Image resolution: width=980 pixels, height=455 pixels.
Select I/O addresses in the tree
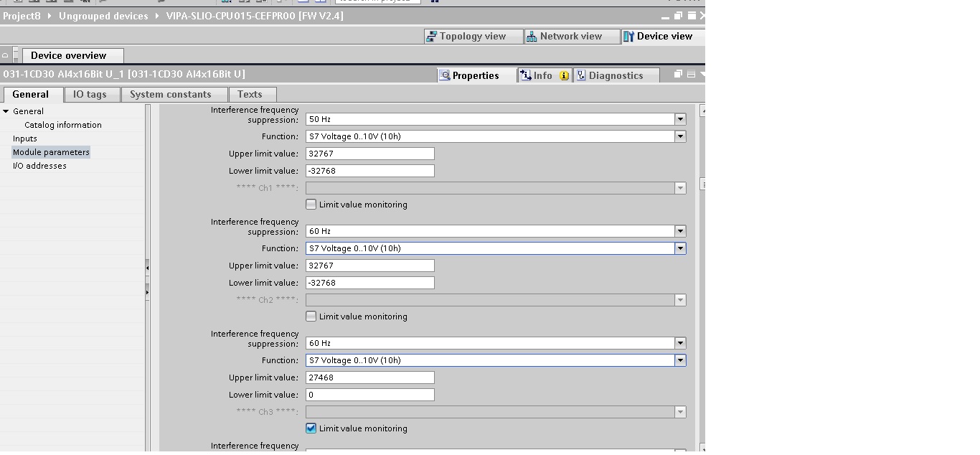(39, 166)
